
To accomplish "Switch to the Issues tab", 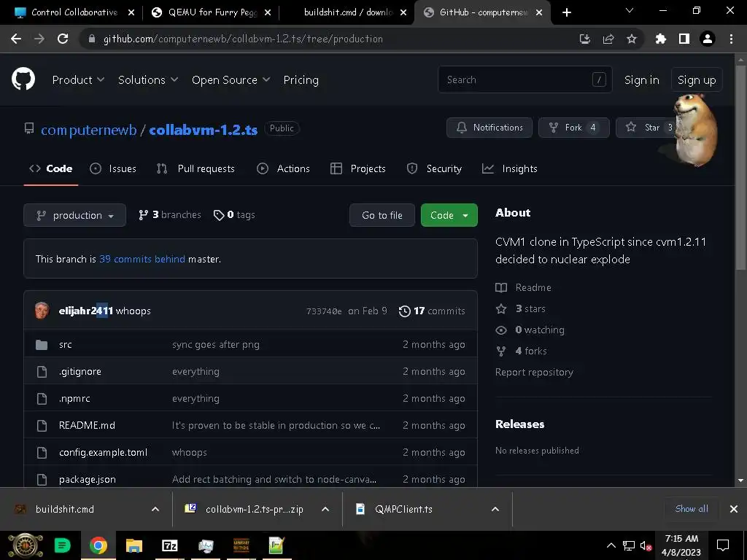I will [x=113, y=168].
